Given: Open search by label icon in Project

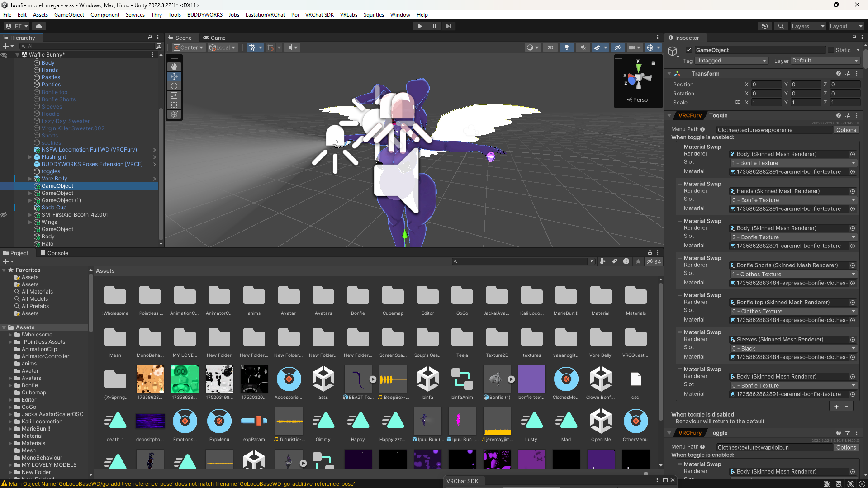Looking at the screenshot, I should click(x=614, y=261).
